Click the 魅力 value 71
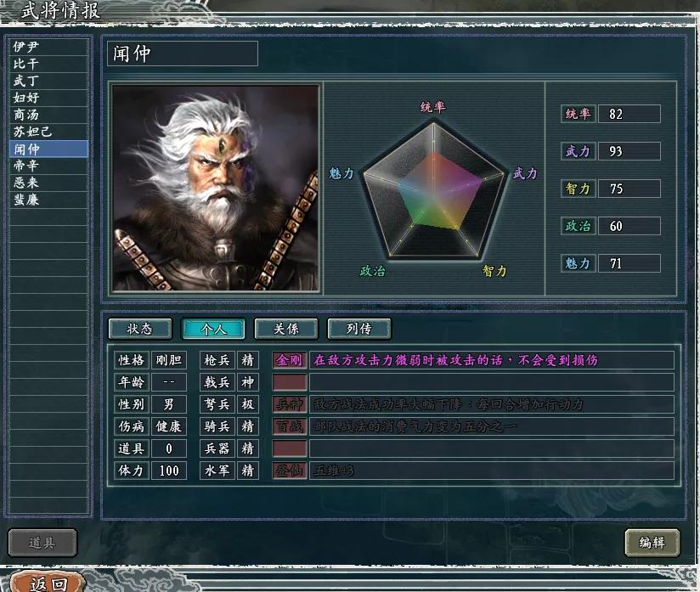This screenshot has height=592, width=700. (x=629, y=263)
